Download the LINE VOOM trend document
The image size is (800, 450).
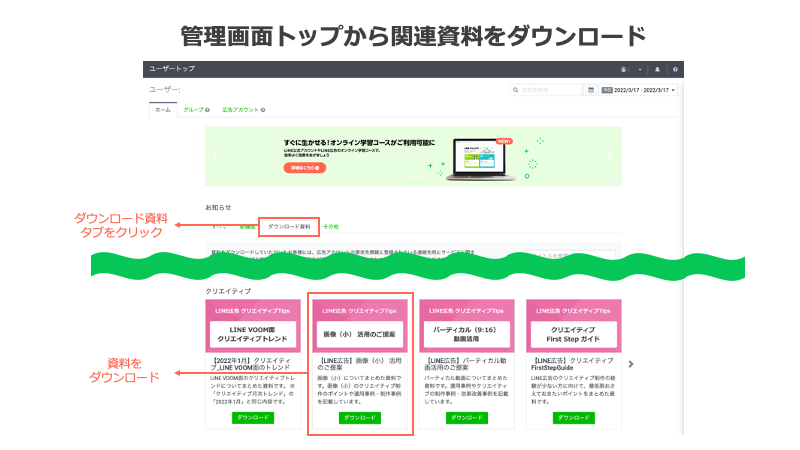coord(252,417)
